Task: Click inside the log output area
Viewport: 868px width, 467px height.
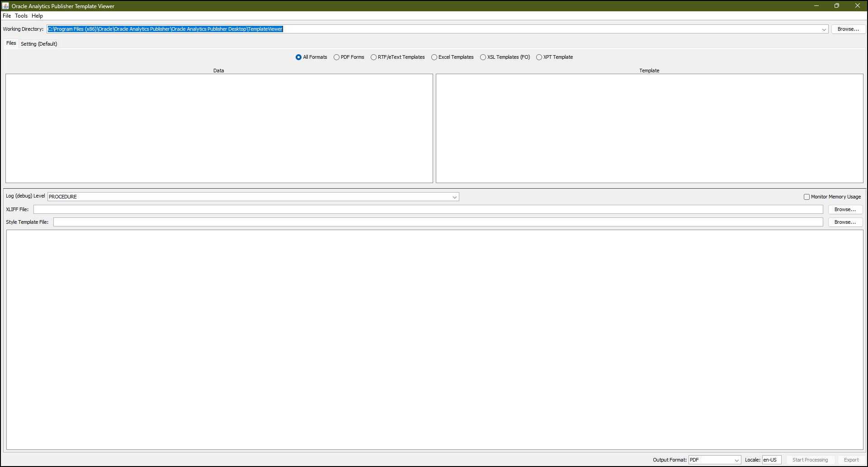Action: click(x=435, y=340)
